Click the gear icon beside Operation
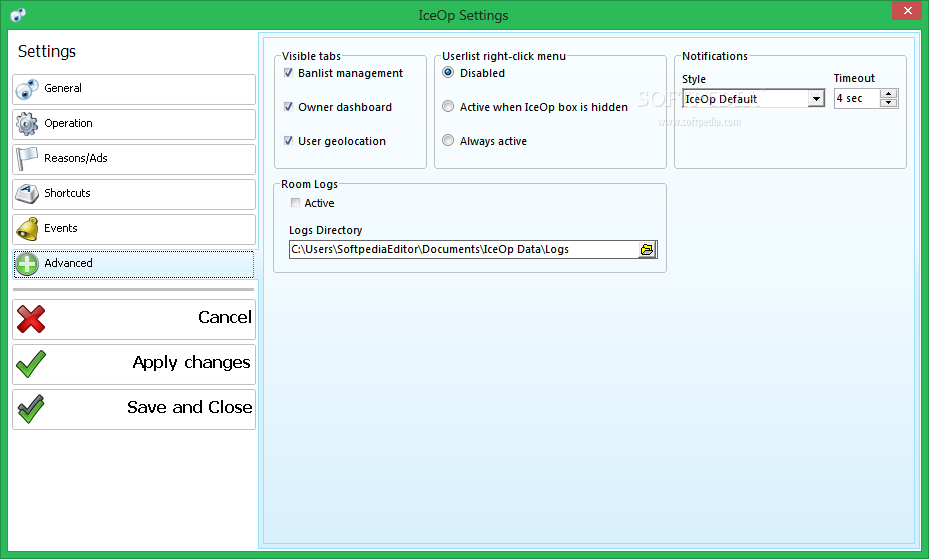Viewport: 929px width, 559px height. (27, 124)
